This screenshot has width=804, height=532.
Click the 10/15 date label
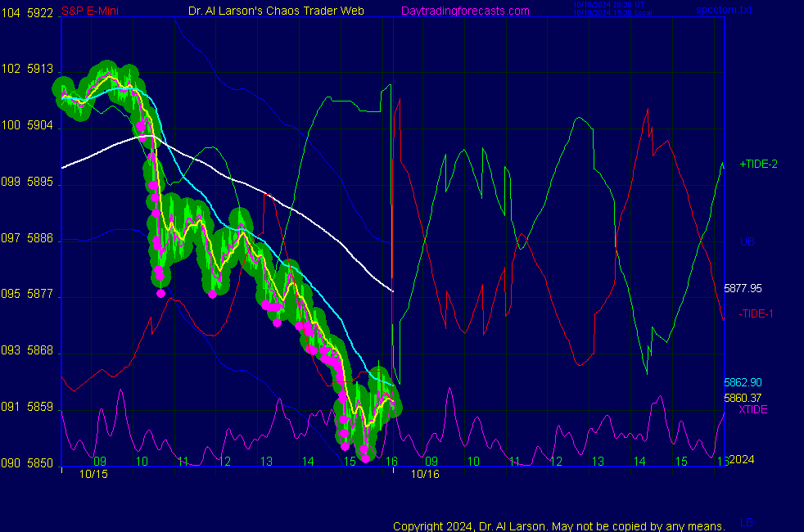click(93, 474)
